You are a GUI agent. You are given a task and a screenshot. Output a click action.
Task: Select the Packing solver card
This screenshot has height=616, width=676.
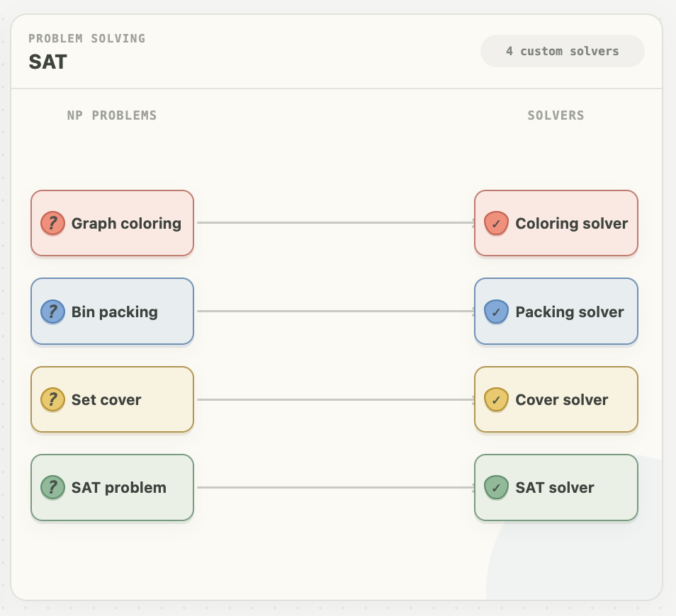point(556,312)
